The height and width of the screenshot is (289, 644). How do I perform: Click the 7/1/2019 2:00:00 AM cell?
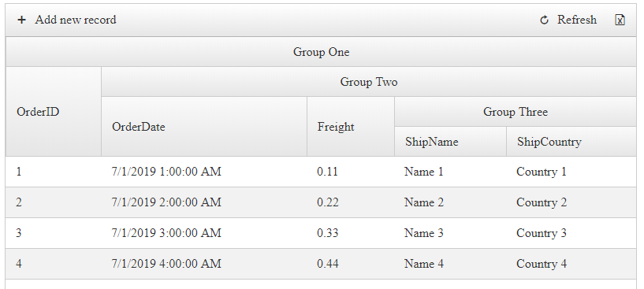(204, 202)
